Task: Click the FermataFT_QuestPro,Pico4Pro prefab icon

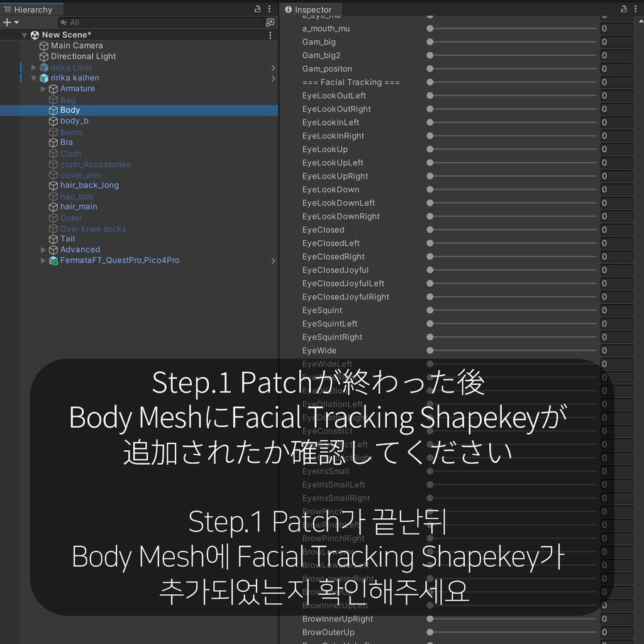Action: click(x=53, y=260)
